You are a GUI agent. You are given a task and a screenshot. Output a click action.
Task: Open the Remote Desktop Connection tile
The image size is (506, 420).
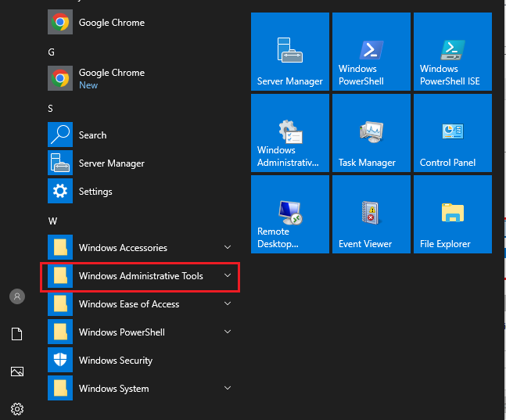290,214
